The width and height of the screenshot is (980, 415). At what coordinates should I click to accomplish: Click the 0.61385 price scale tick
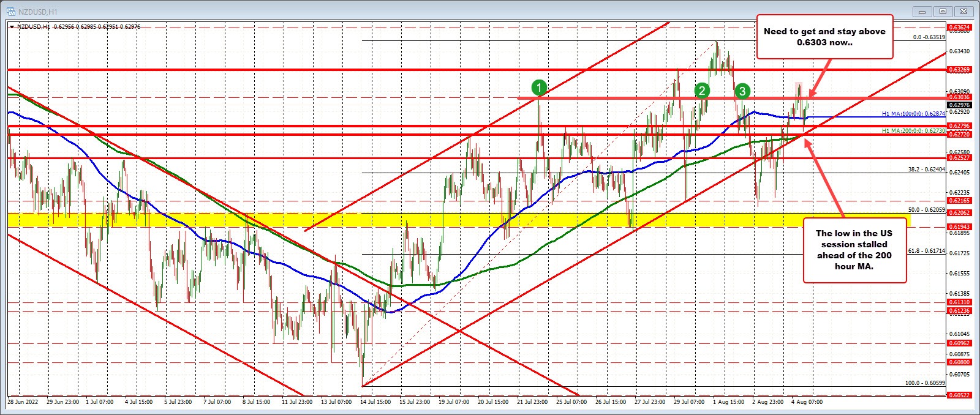pyautogui.click(x=959, y=294)
